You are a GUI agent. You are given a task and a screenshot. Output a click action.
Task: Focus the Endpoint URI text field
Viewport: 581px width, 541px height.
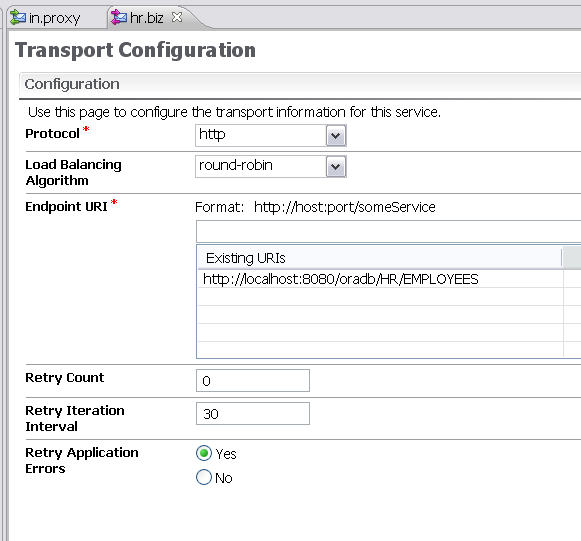(x=388, y=232)
